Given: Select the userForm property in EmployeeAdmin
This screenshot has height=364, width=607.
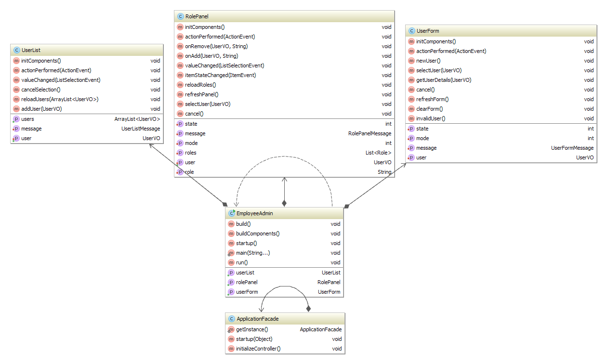Looking at the screenshot, I should coord(246,292).
